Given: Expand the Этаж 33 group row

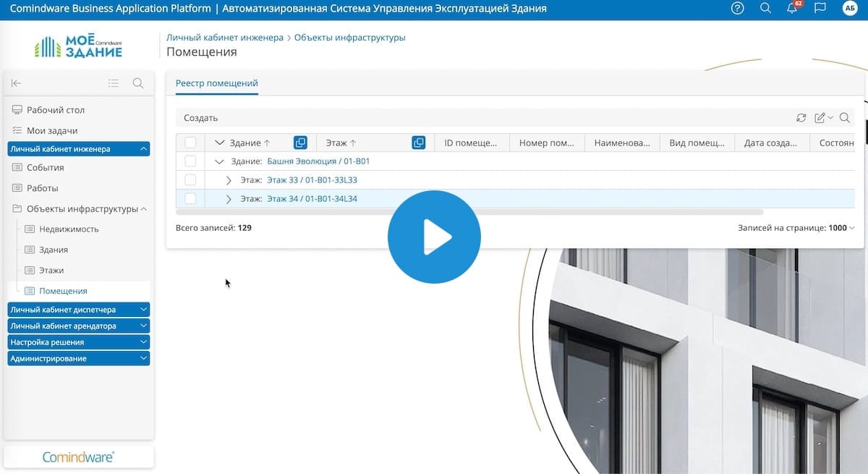Looking at the screenshot, I should (x=229, y=180).
